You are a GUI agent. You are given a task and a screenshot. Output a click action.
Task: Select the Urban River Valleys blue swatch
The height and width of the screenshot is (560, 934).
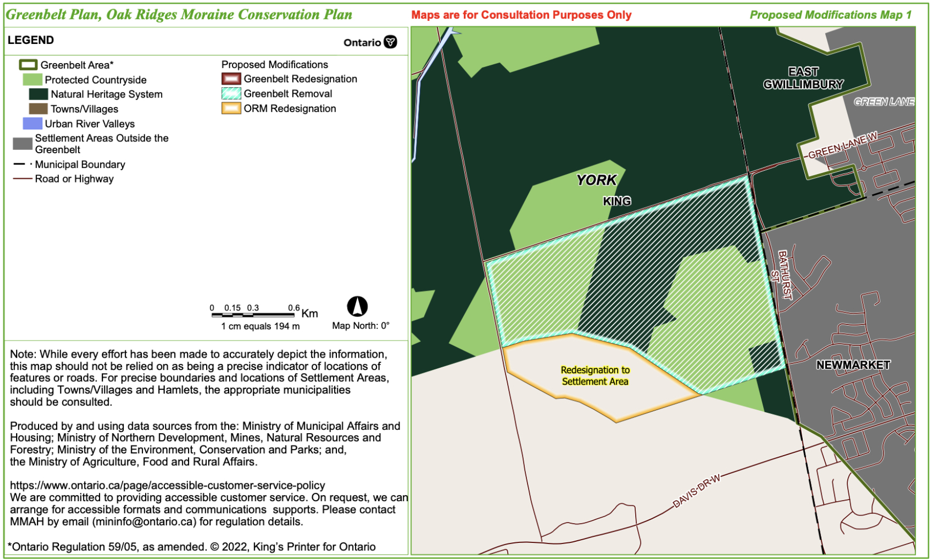click(32, 124)
